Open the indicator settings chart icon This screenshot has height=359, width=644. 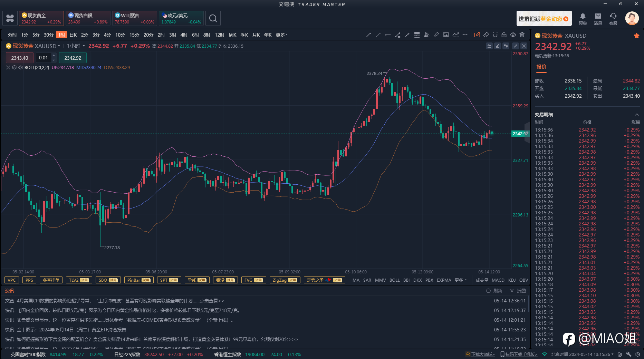pyautogui.click(x=489, y=46)
